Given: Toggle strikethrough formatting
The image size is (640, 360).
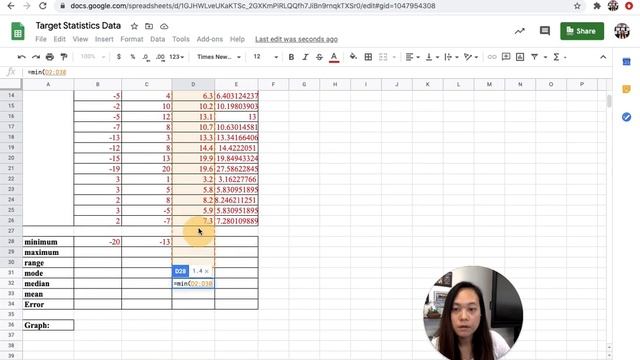Looking at the screenshot, I should click(319, 57).
